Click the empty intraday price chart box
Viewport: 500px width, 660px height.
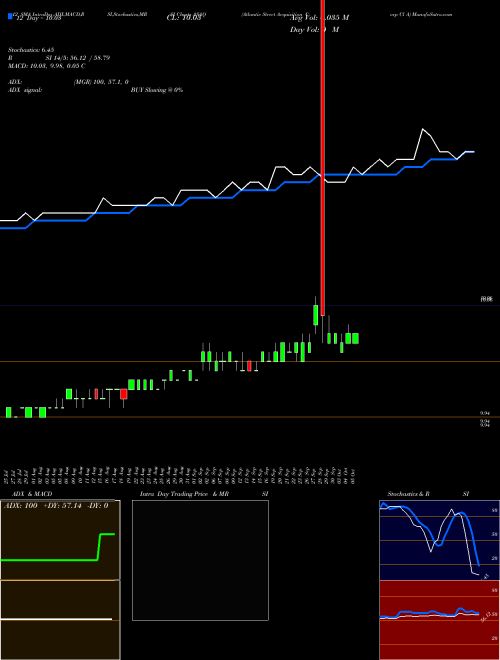[x=200, y=560]
